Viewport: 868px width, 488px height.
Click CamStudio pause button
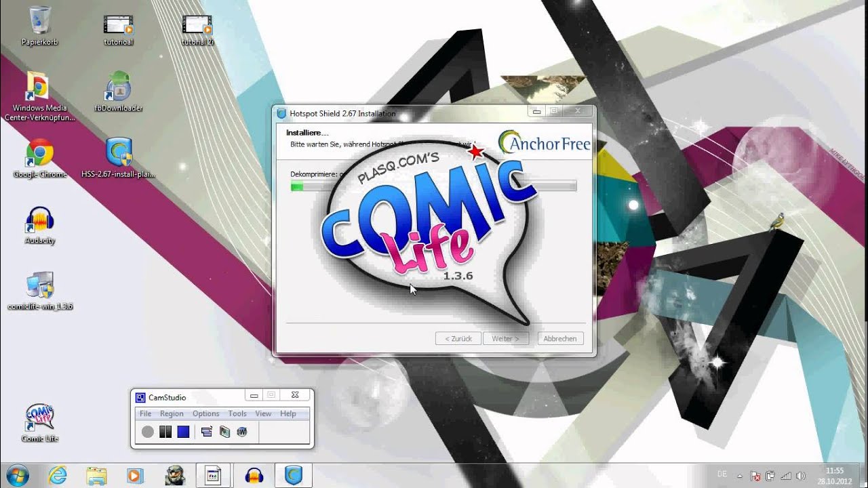(x=165, y=432)
